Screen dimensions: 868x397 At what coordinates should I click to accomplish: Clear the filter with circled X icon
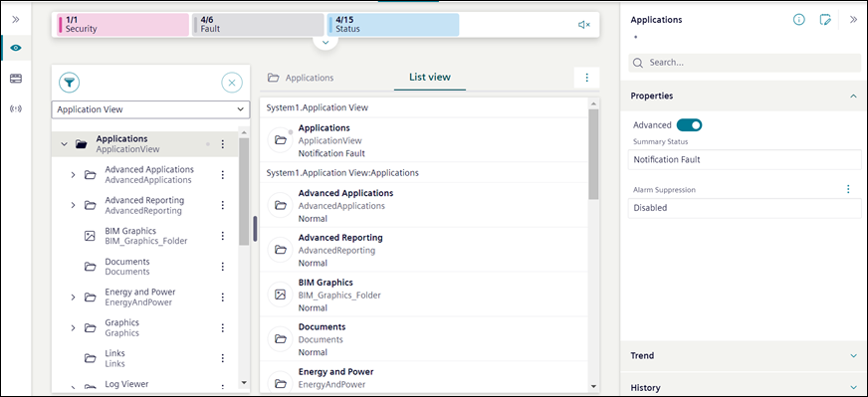point(232,83)
